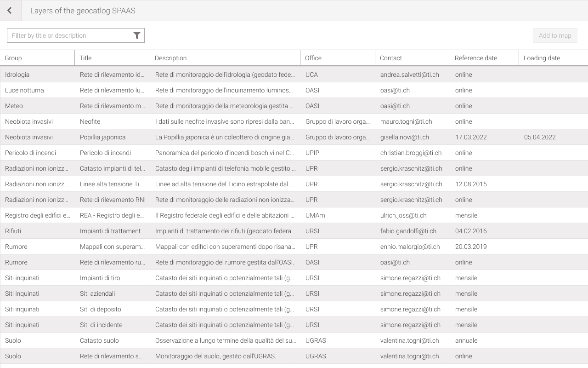Select the Siti di incidente row
This screenshot has height=368, width=588.
294,325
